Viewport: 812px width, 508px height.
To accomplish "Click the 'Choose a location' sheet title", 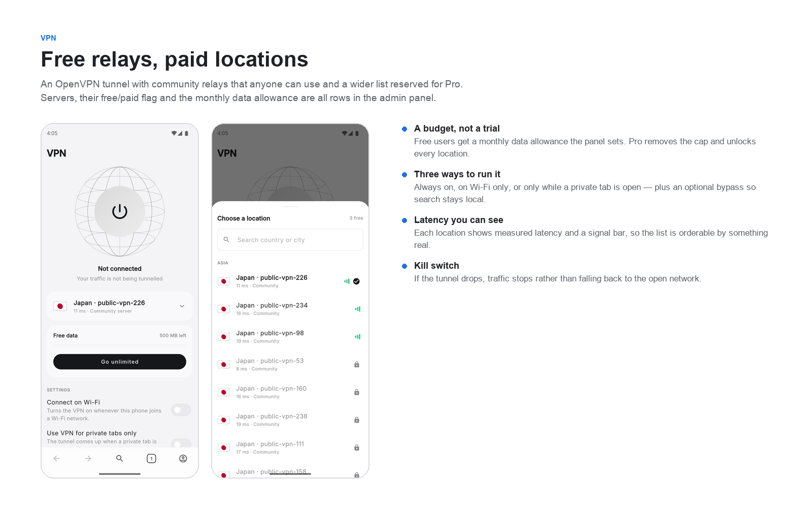I will pyautogui.click(x=244, y=218).
